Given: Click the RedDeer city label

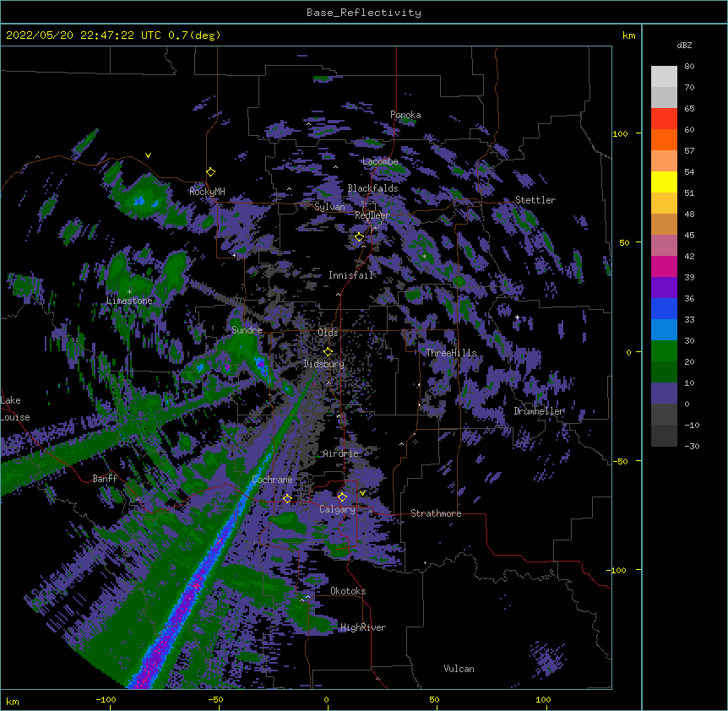Looking at the screenshot, I should 372,215.
